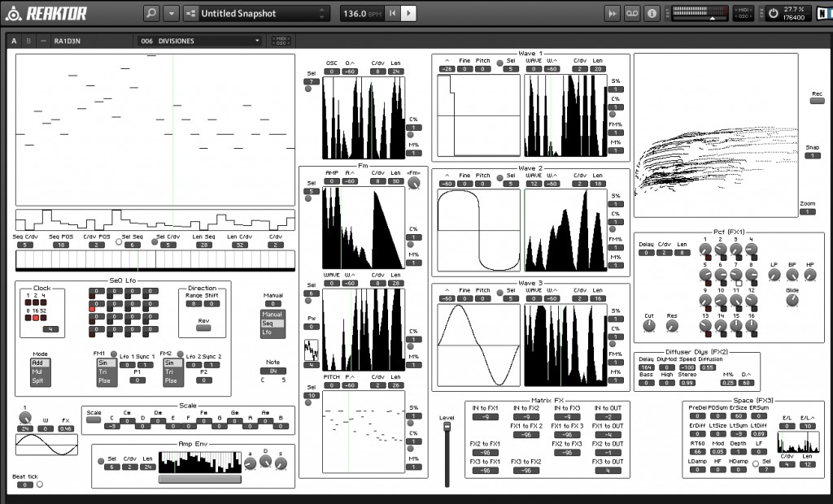Viewport: 833px width, 504px height.
Task: Click the Scale enable button
Action: coord(94,419)
